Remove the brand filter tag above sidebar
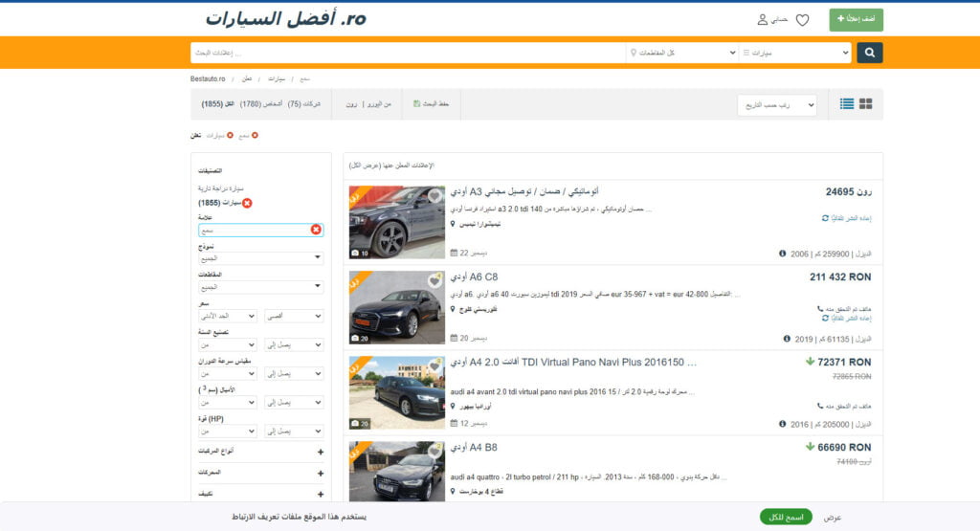 click(255, 135)
